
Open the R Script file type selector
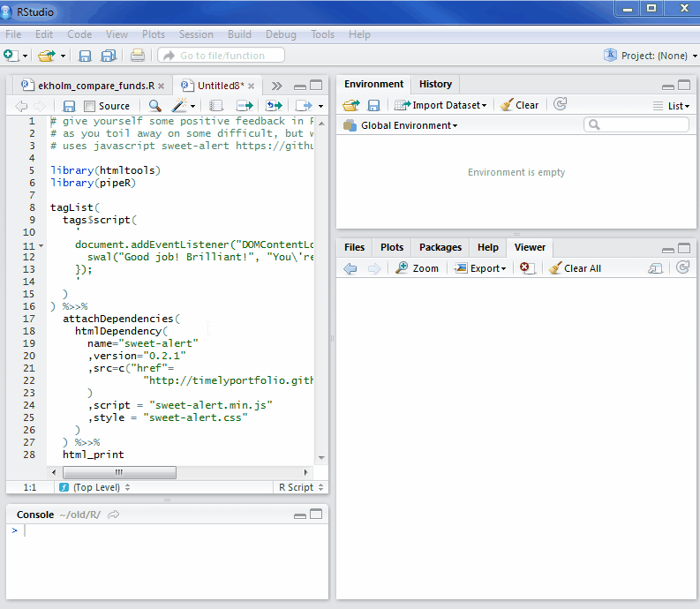pyautogui.click(x=300, y=487)
